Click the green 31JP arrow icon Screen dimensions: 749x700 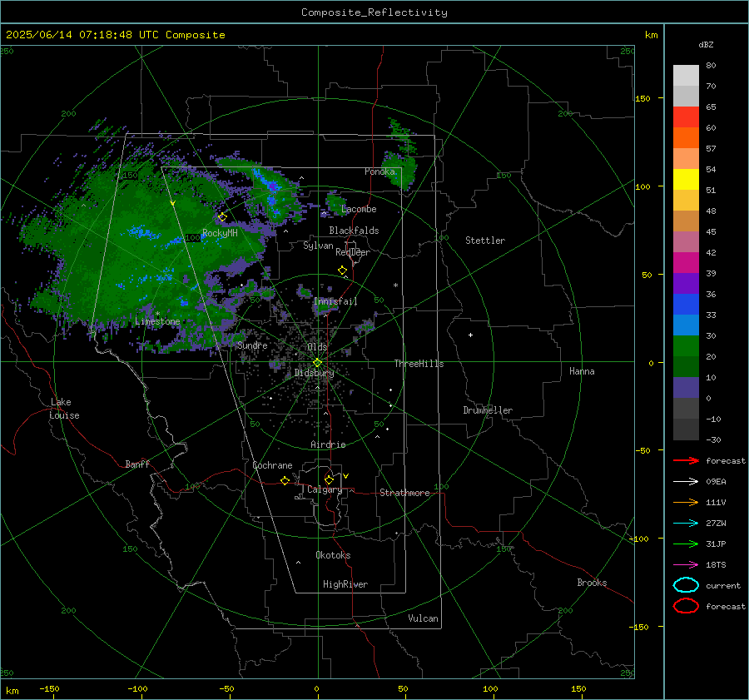tap(686, 544)
